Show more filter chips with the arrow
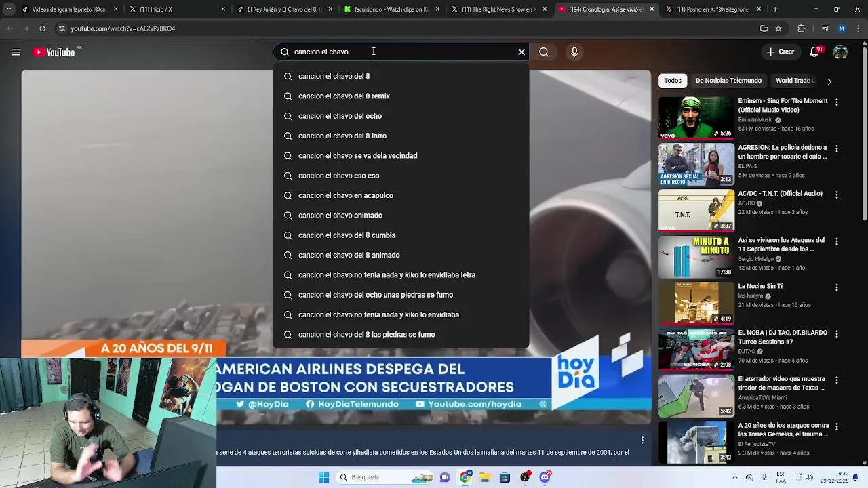The width and height of the screenshot is (868, 488). coord(829,81)
